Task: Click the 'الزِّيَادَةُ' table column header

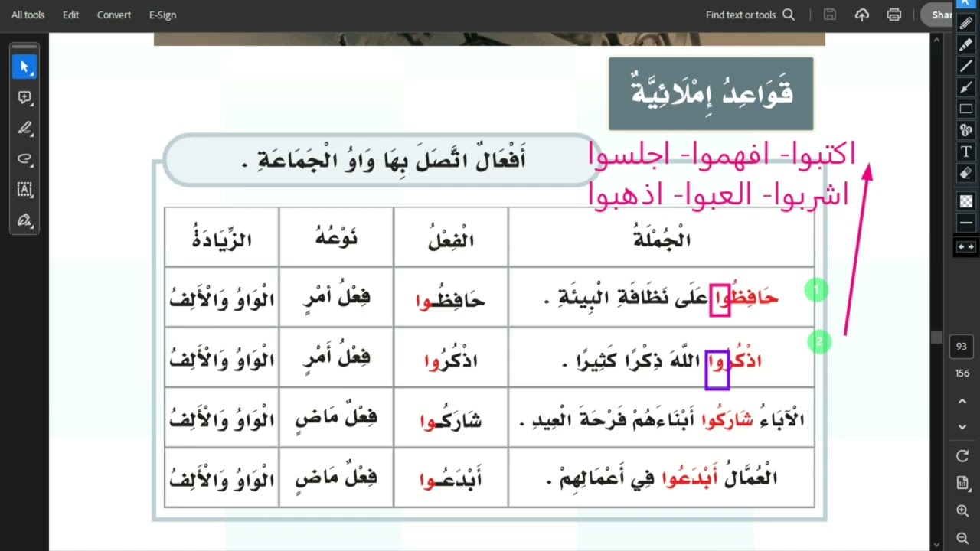Action: tap(221, 238)
